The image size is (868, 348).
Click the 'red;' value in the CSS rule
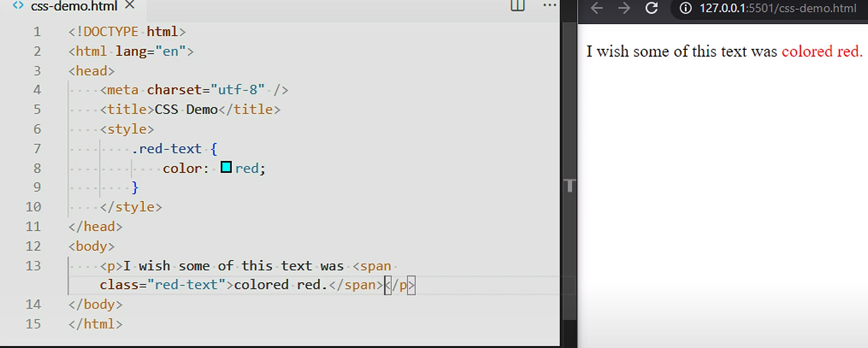[x=250, y=168]
